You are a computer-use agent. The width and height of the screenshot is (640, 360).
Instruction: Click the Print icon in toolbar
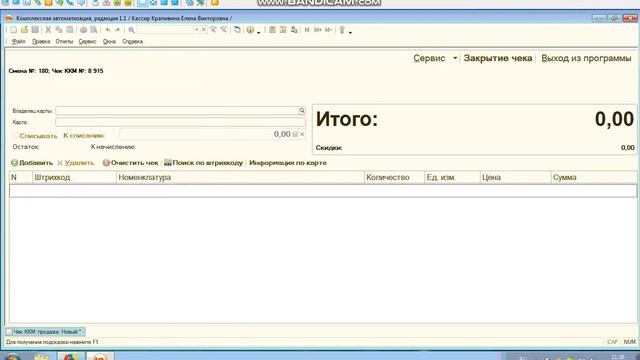coord(83,30)
